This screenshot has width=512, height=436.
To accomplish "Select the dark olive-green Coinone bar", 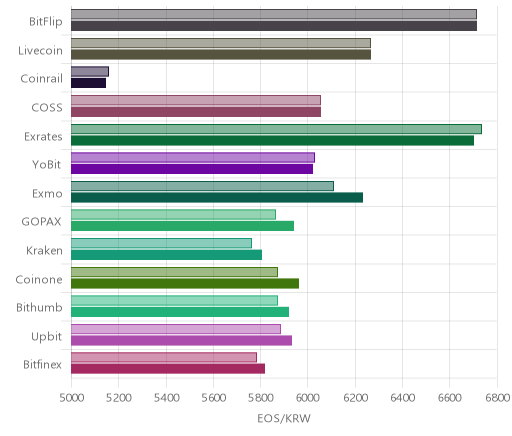I will point(185,284).
